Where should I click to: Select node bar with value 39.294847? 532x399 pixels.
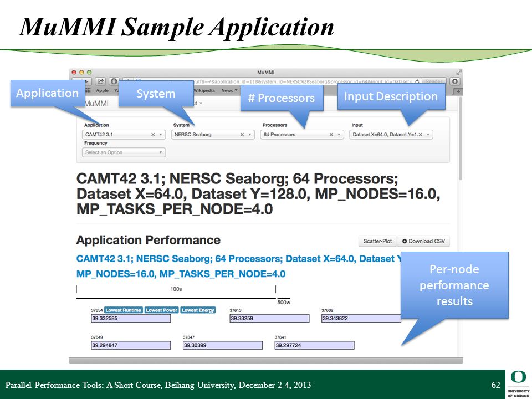click(131, 345)
